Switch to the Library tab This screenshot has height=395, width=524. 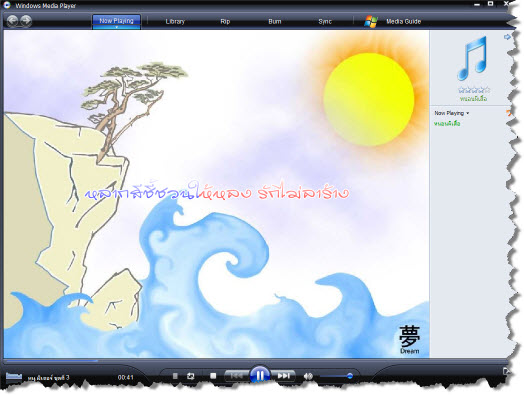pos(175,21)
